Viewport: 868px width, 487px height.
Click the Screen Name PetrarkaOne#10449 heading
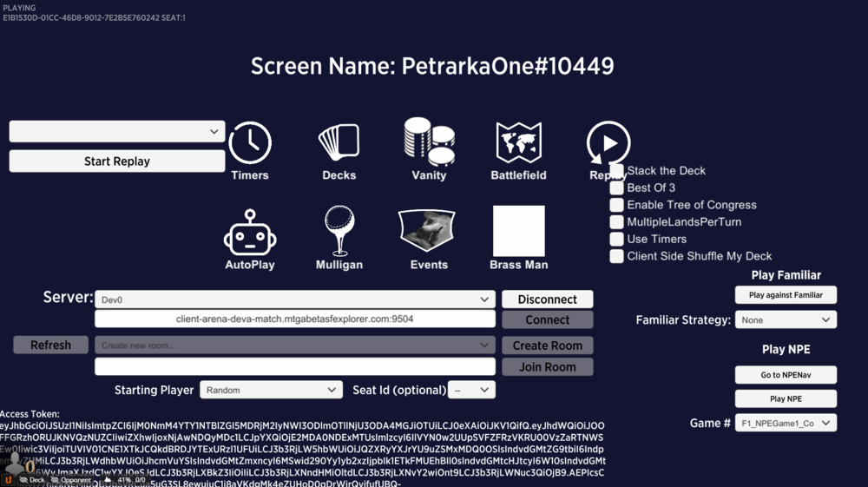[432, 66]
